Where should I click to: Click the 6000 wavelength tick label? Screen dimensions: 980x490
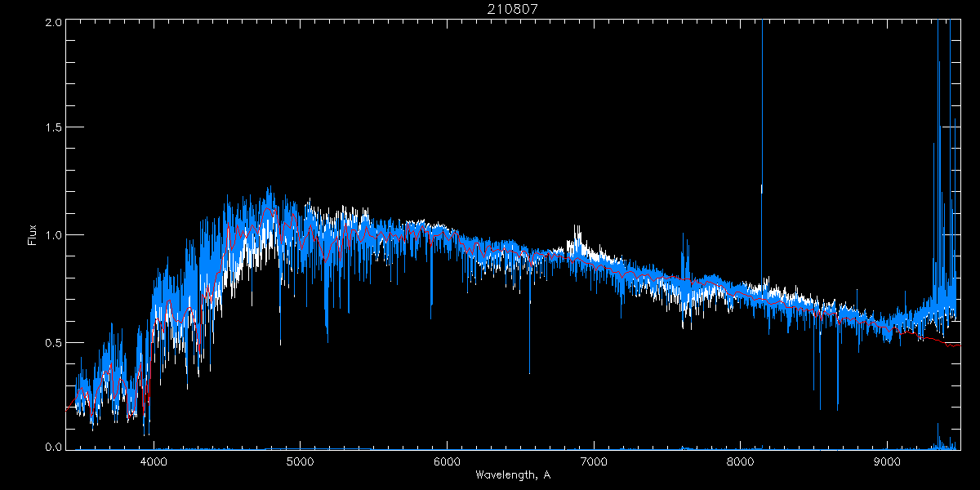pyautogui.click(x=447, y=461)
